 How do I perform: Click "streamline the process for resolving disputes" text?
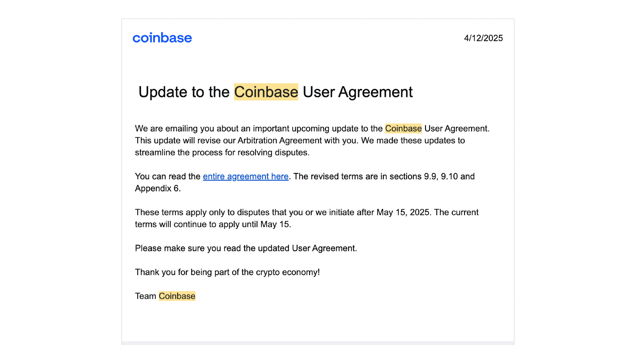(x=222, y=152)
